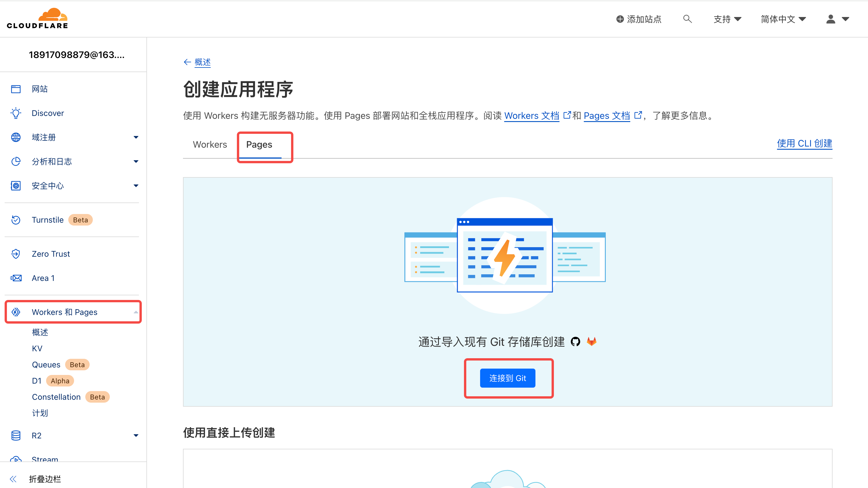
Task: Click the Zero Trust shield icon
Action: click(16, 254)
